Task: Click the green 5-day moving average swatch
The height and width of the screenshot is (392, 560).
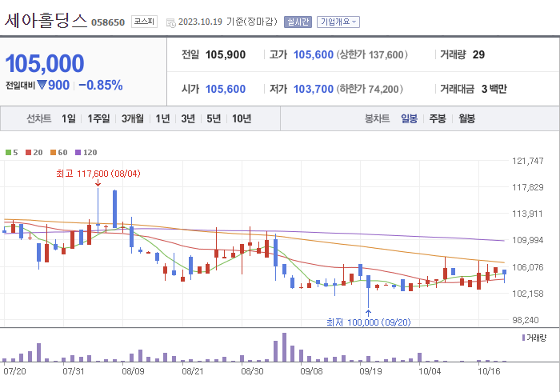Action: pos(8,153)
